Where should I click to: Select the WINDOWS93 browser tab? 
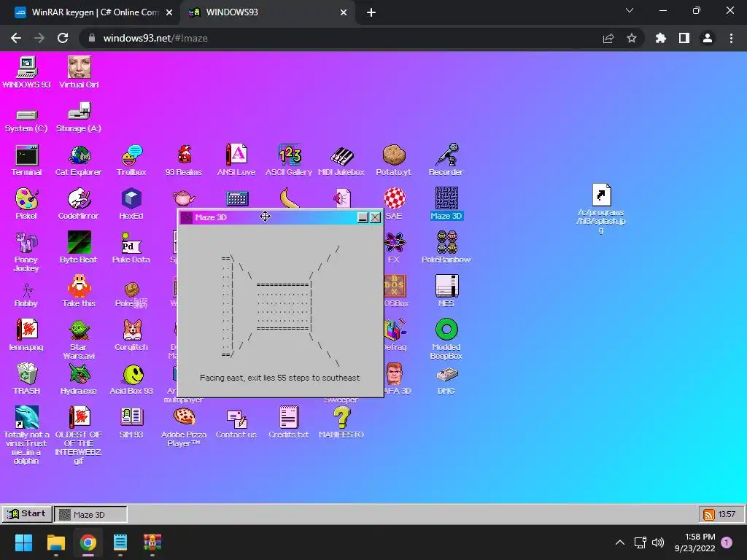[x=267, y=12]
